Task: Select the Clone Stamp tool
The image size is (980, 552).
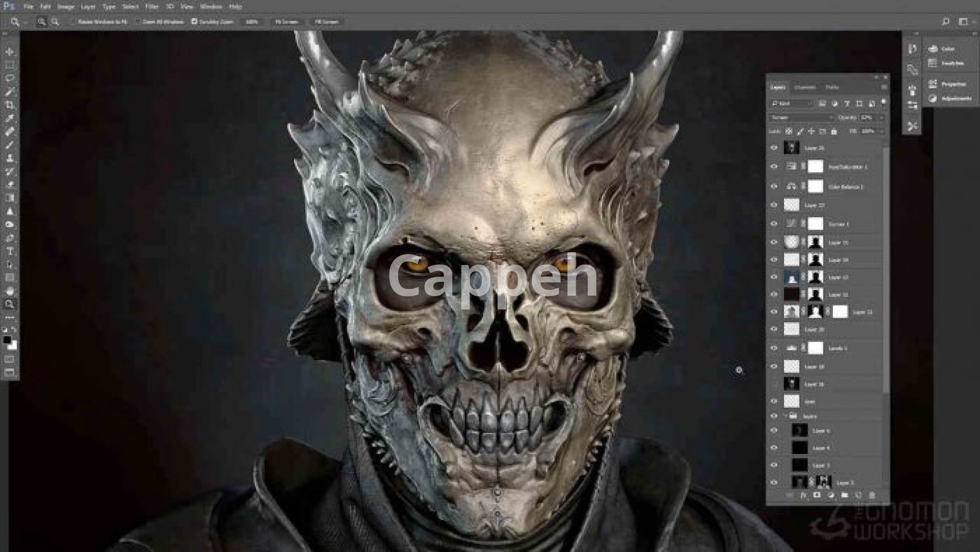Action: (10, 158)
